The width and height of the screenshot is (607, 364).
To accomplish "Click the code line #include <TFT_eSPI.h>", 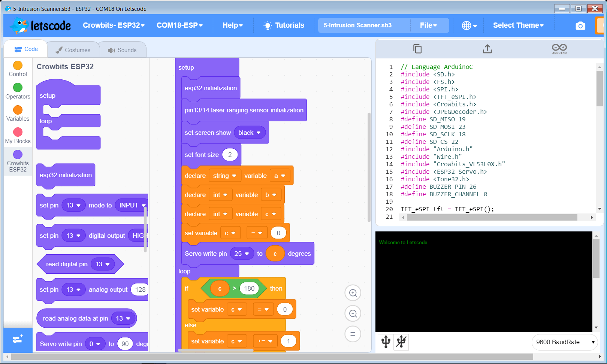I will point(438,97).
